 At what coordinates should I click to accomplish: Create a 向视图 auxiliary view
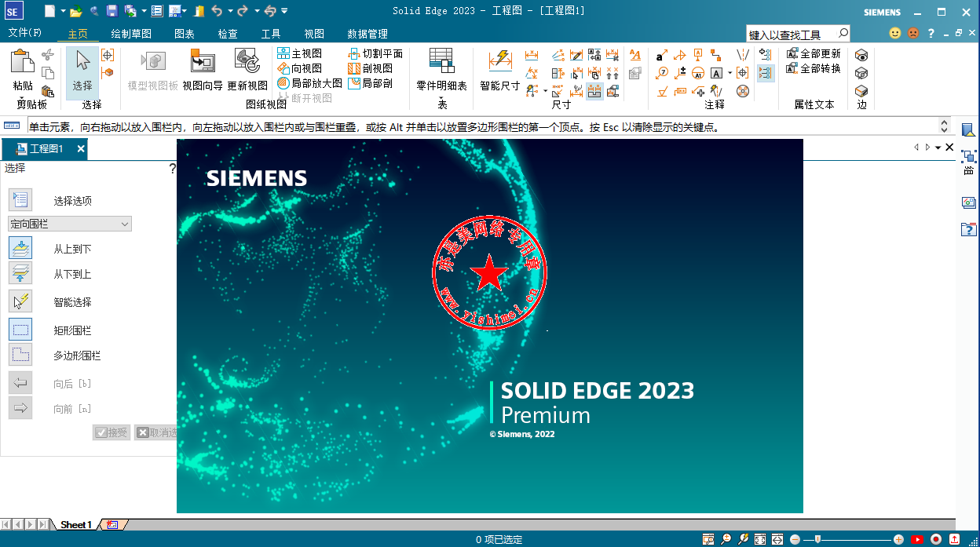tap(299, 68)
